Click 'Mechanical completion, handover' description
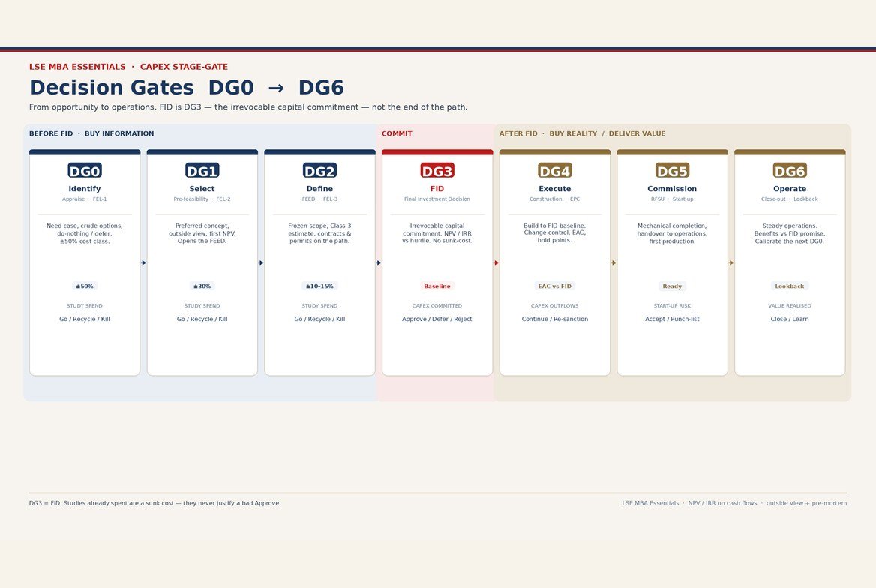Screen dimensions: 876x588 click(672, 234)
